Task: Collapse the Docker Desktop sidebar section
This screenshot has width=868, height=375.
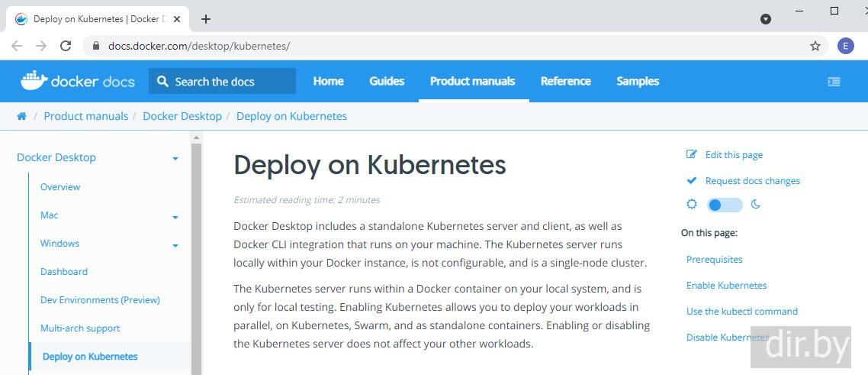Action: tap(175, 159)
